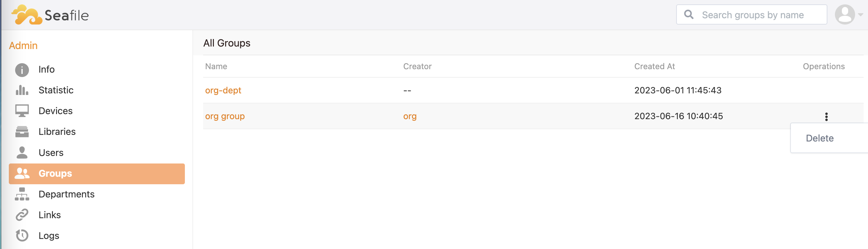This screenshot has width=868, height=249.
Task: Open the Logs history clock icon
Action: (22, 235)
